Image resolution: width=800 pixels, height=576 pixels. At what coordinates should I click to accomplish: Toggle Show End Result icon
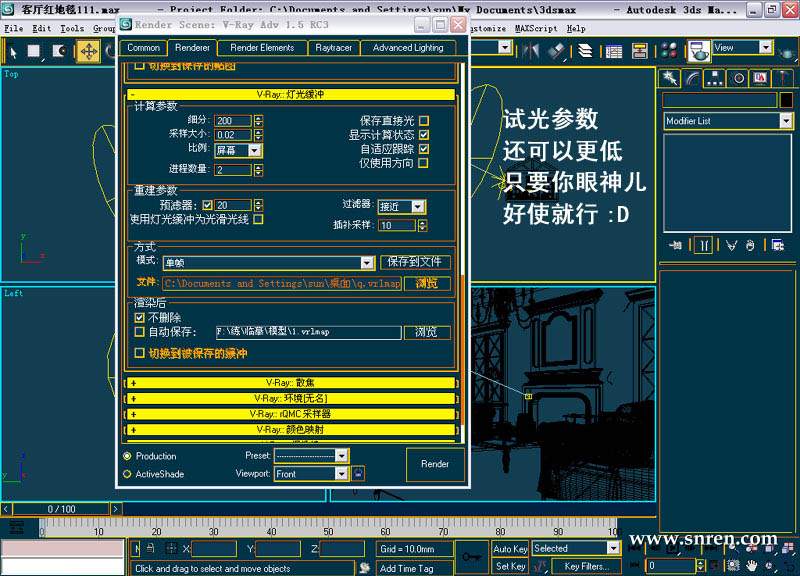pos(704,245)
